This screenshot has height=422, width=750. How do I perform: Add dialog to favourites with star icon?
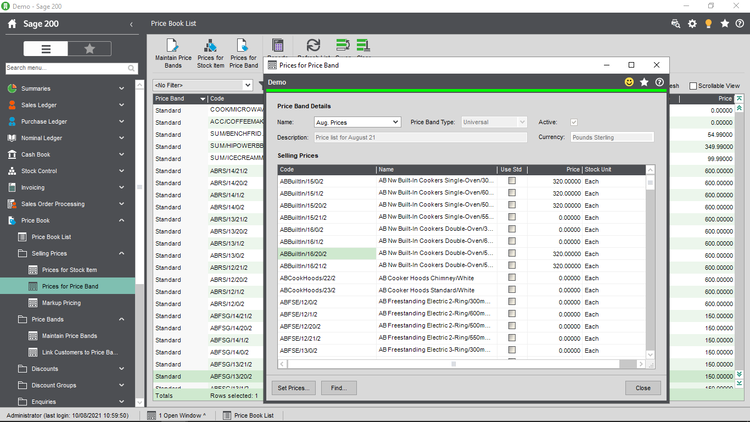pyautogui.click(x=644, y=82)
